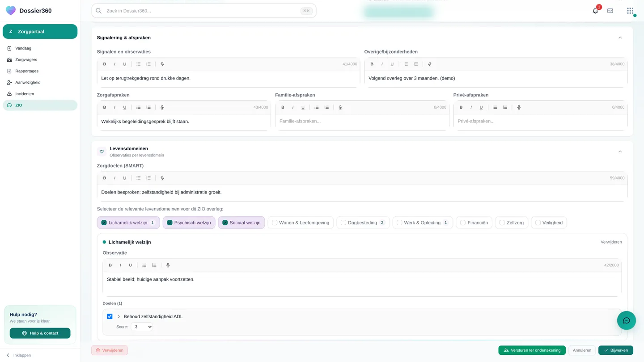Viewport: 644px width, 362px height.
Task: Microphone dictation for Zorgafspraken editor
Action: [162, 107]
